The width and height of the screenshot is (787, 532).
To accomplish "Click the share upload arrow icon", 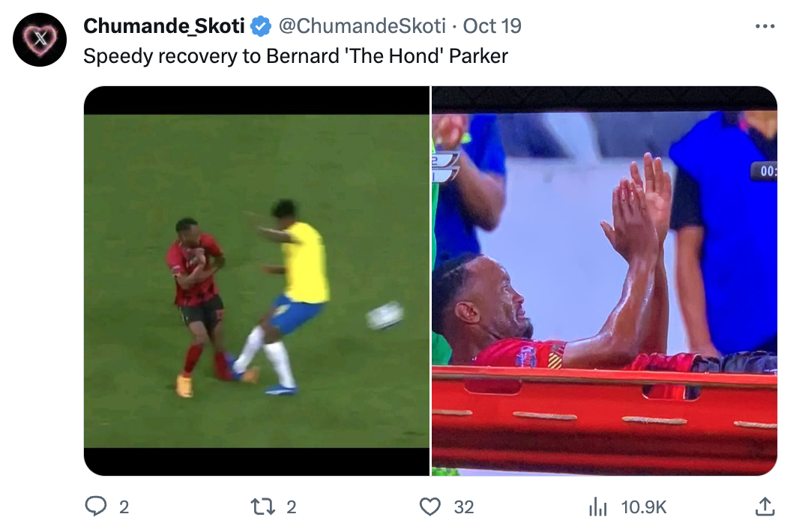I will (x=765, y=507).
